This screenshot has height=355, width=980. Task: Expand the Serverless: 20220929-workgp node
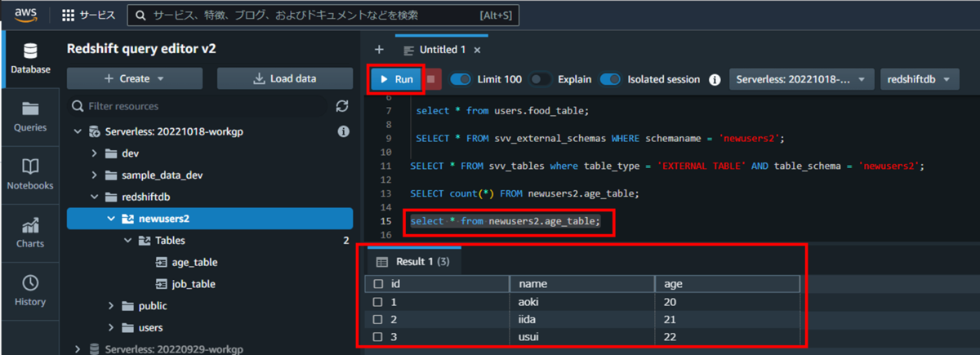78,349
